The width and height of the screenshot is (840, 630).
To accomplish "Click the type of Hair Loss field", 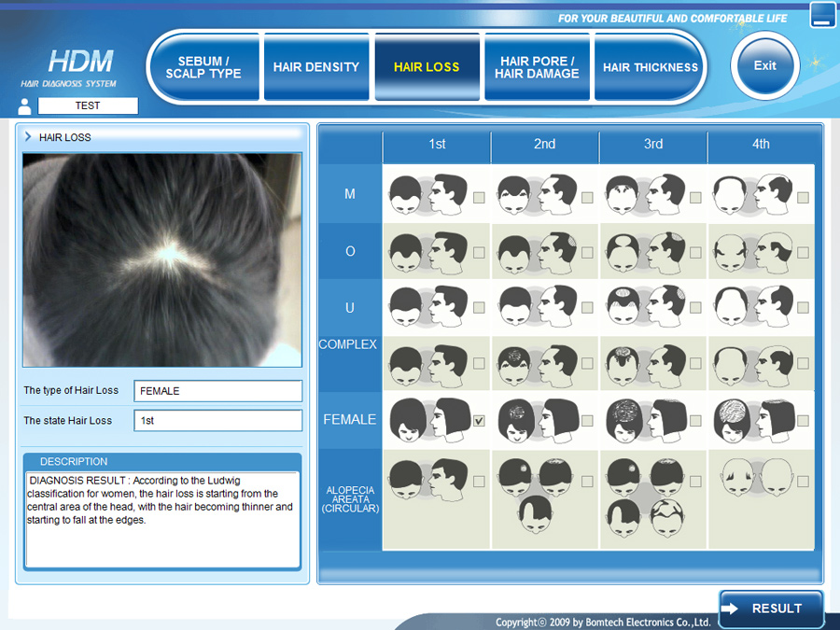I will click(x=217, y=391).
